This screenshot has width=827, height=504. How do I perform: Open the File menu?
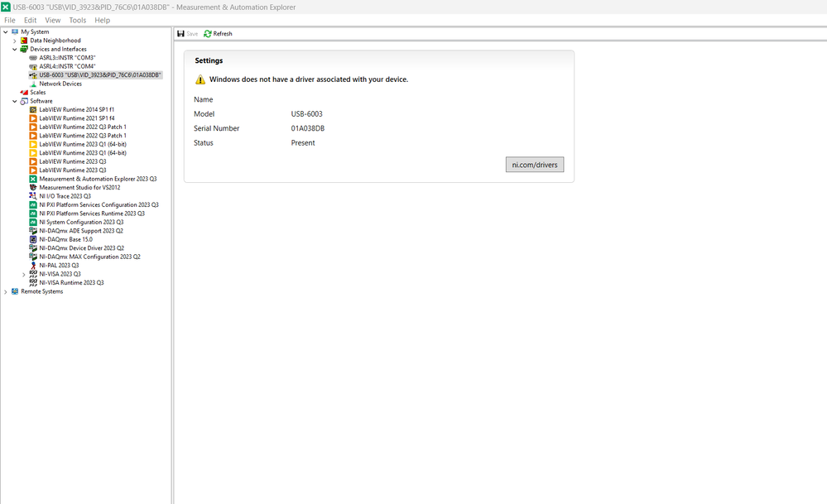(9, 20)
